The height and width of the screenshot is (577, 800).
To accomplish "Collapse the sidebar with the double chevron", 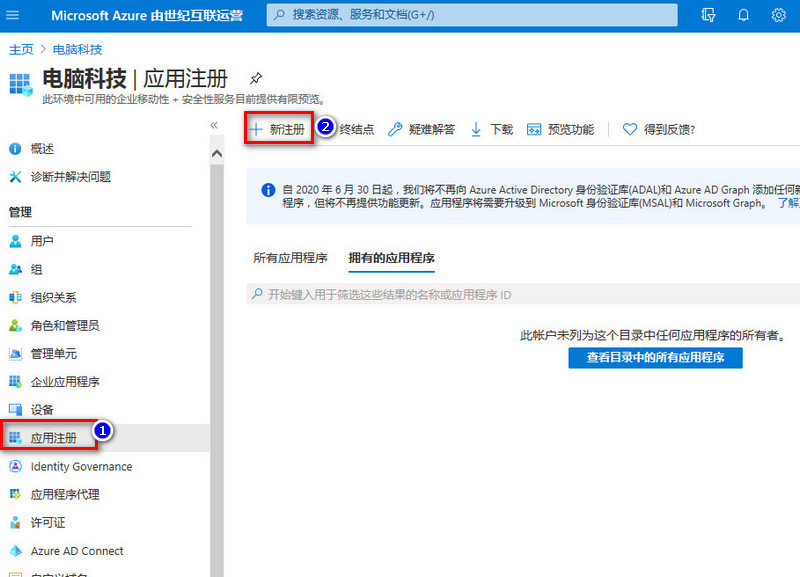I will pos(214,125).
